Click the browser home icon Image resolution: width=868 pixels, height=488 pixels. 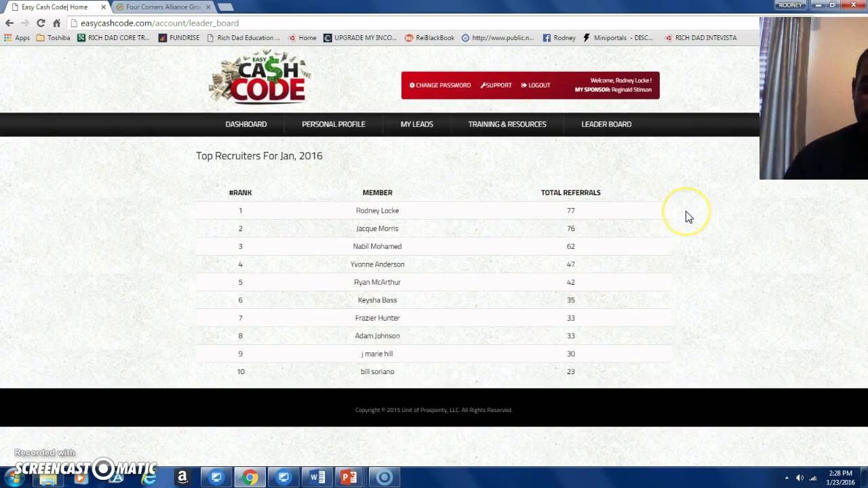point(57,23)
